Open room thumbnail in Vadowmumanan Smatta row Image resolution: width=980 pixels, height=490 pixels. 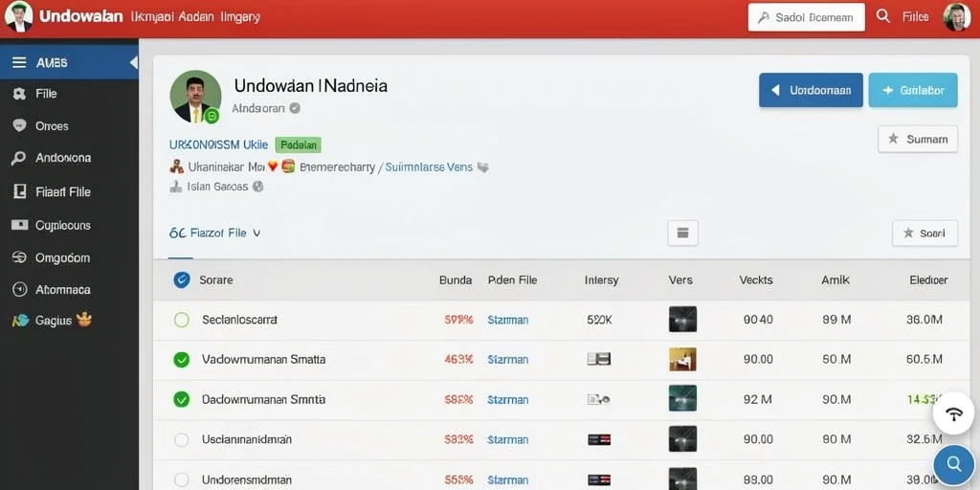tap(682, 360)
